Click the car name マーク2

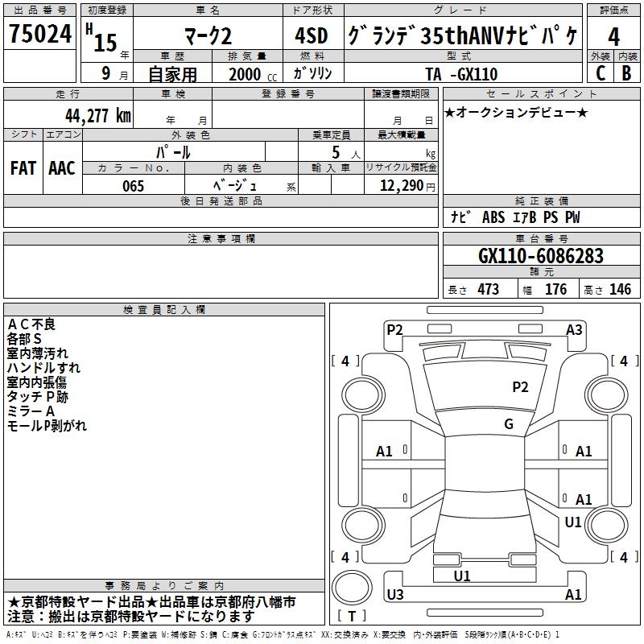click(x=208, y=36)
